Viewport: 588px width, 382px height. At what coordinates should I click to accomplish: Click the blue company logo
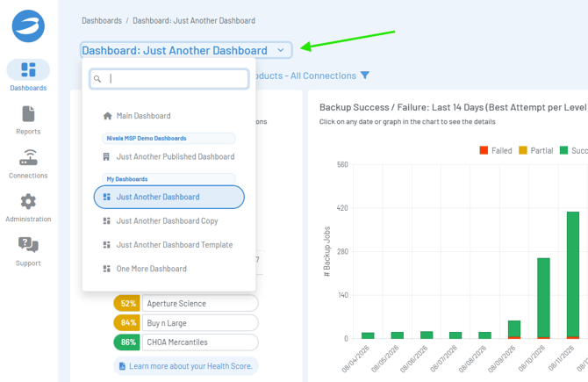click(28, 26)
